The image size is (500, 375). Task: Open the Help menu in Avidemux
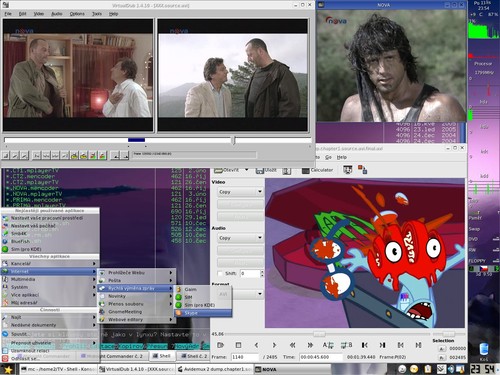point(342,157)
